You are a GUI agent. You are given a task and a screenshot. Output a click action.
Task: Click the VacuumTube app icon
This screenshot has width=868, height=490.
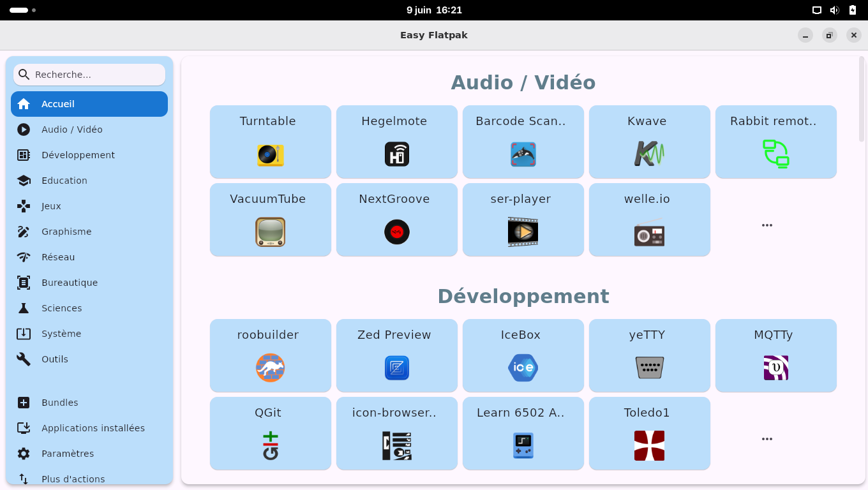coord(271,232)
